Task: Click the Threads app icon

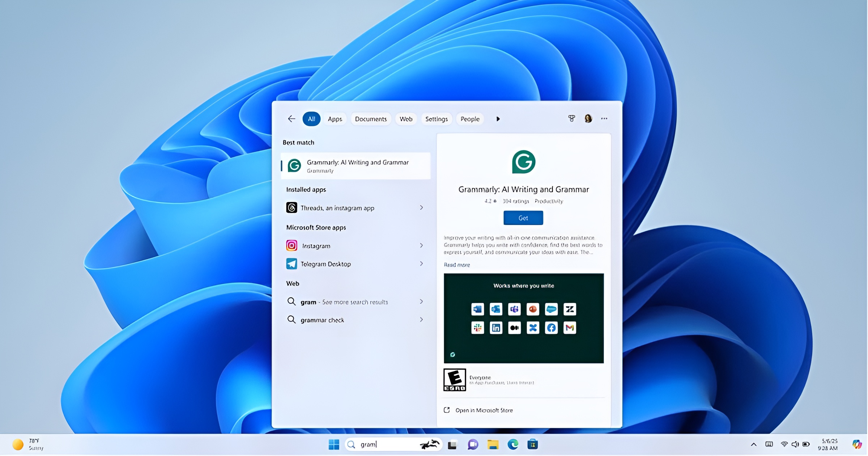Action: point(292,208)
